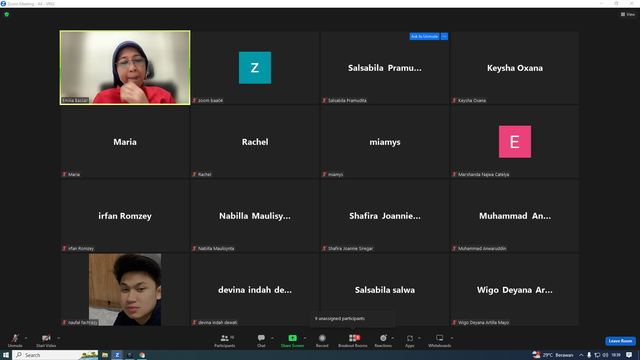
Task: Open the View layout menu
Action: (x=628, y=14)
